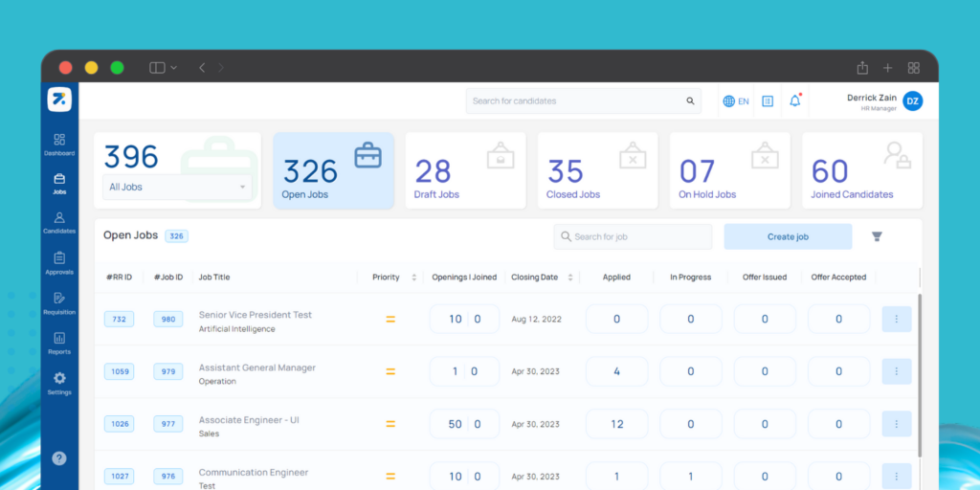Go to Approvals in sidebar
The height and width of the screenshot is (490, 980).
point(59,262)
